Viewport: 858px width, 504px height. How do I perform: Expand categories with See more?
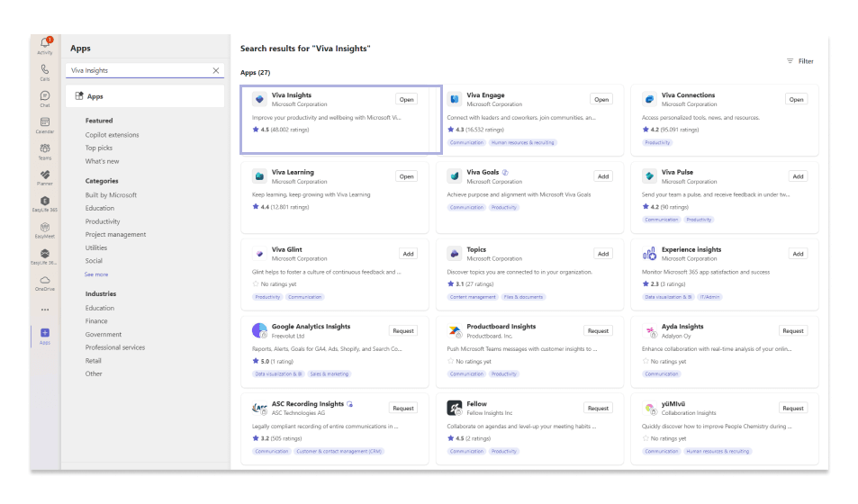click(96, 274)
